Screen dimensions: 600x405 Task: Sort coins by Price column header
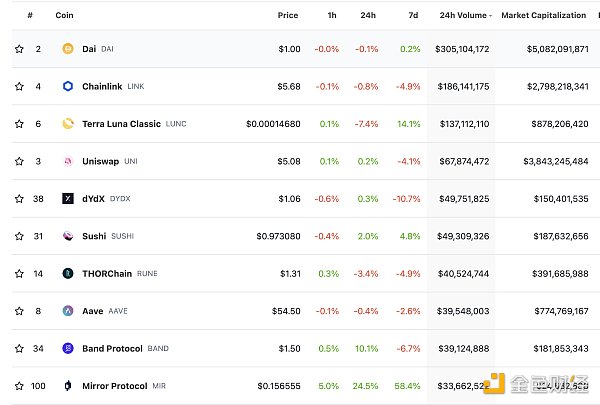288,15
